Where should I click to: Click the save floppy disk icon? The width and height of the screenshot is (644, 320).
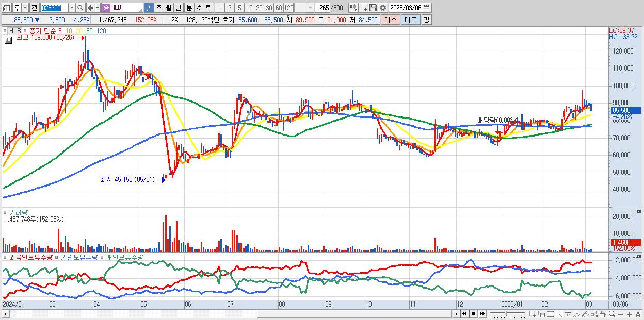pos(373,8)
